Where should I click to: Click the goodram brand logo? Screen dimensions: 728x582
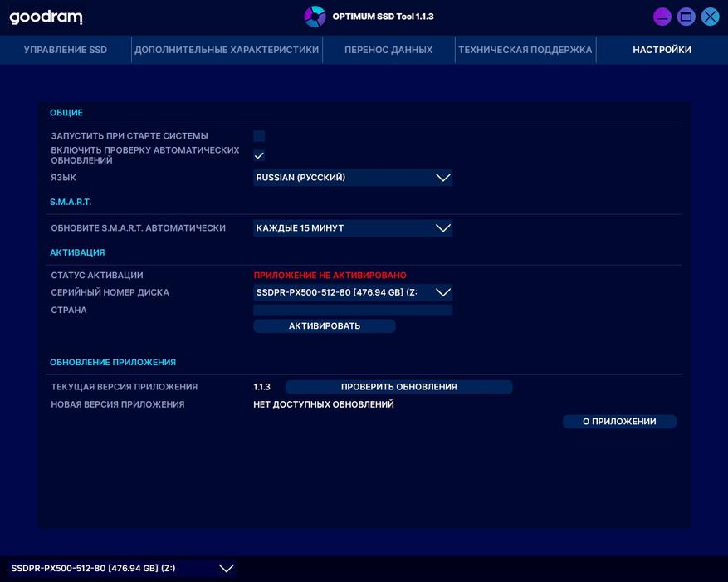click(x=46, y=17)
